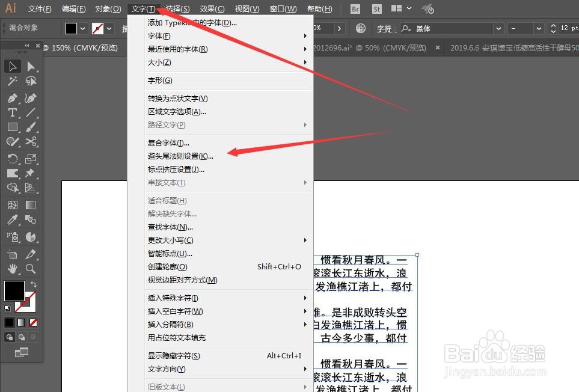Collapse the tools panel double-arrow

point(26,46)
